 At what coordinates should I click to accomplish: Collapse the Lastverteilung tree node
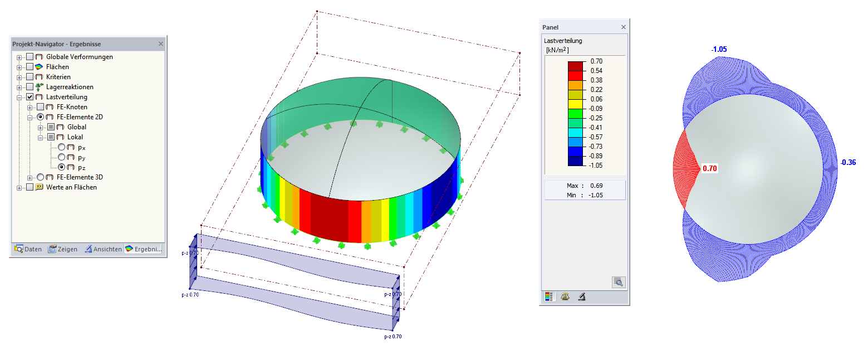click(19, 97)
